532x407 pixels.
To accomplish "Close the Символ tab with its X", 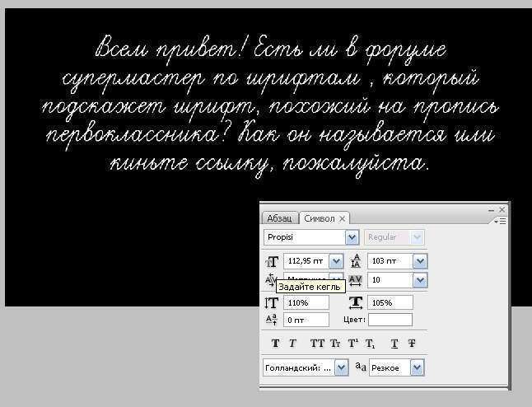I will 343,218.
